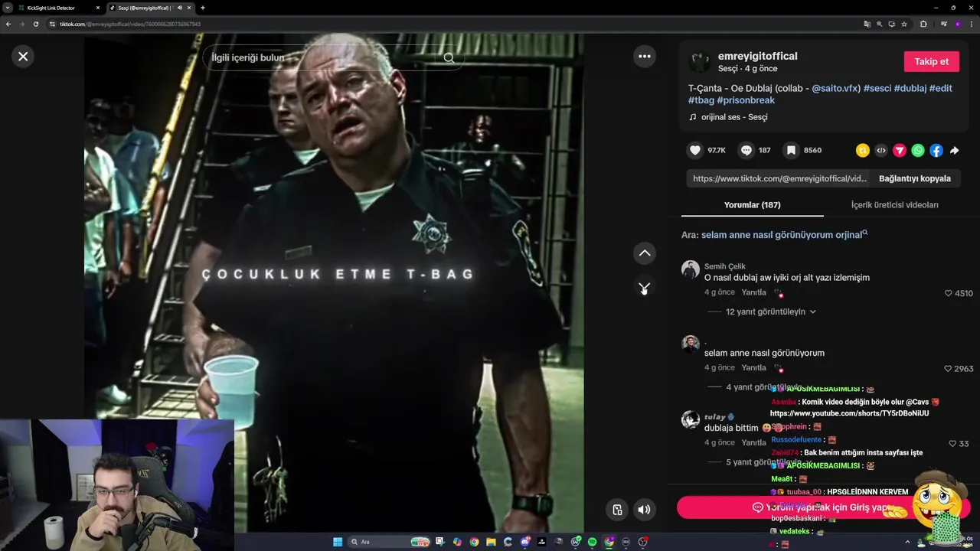Bookmark this page with star icon

[904, 24]
